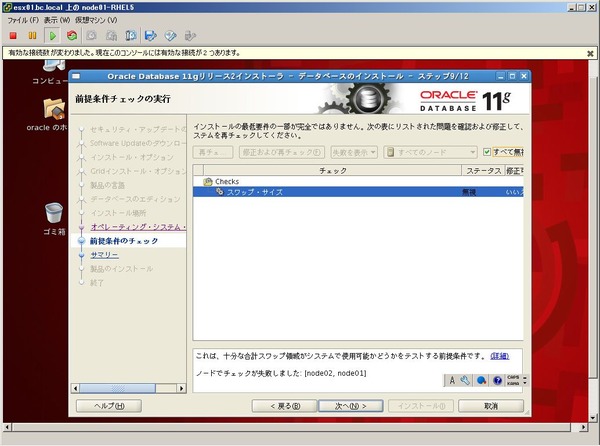Click the Oracle installer window menu icon
600x446 pixels.
point(76,76)
